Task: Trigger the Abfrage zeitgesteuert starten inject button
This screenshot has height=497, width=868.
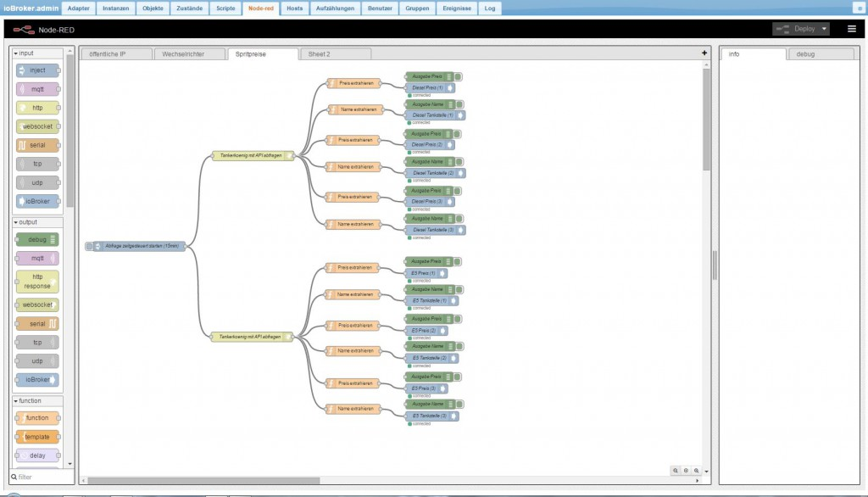Action: [x=89, y=247]
